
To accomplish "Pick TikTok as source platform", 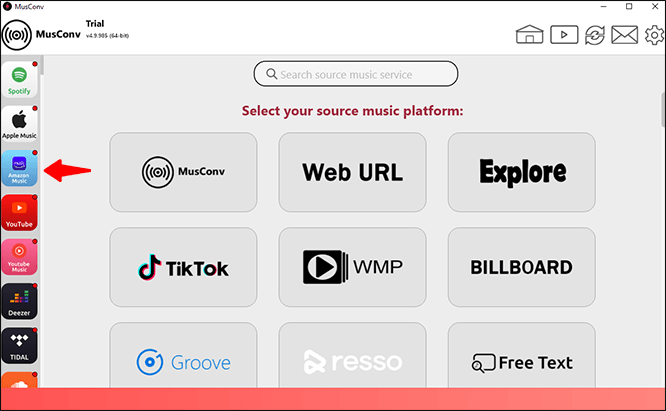I will [x=183, y=267].
